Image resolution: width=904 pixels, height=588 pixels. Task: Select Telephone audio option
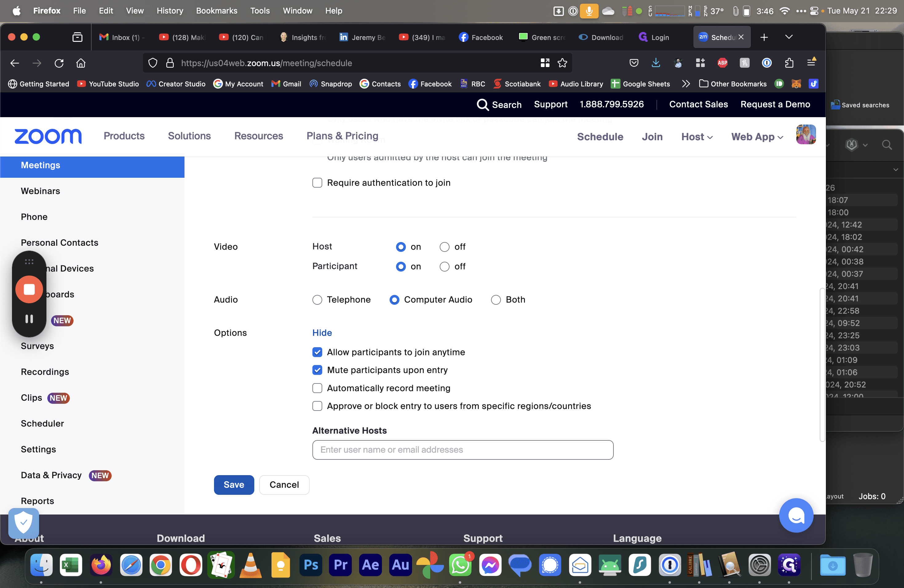317,300
